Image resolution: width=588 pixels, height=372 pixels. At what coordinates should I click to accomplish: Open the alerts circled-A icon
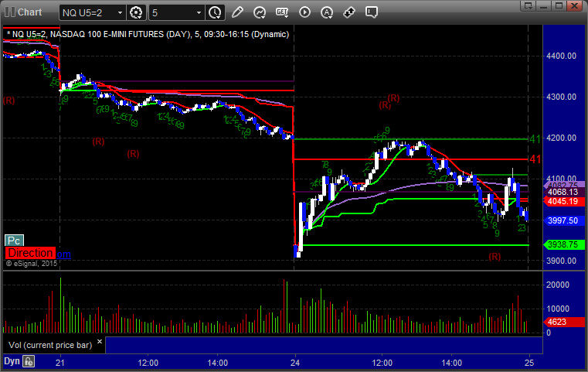click(x=327, y=12)
